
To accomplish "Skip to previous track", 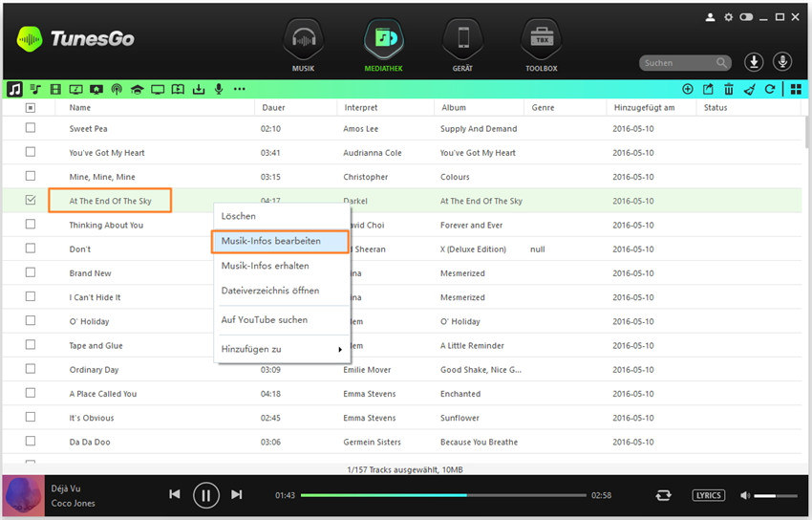I will tap(175, 494).
